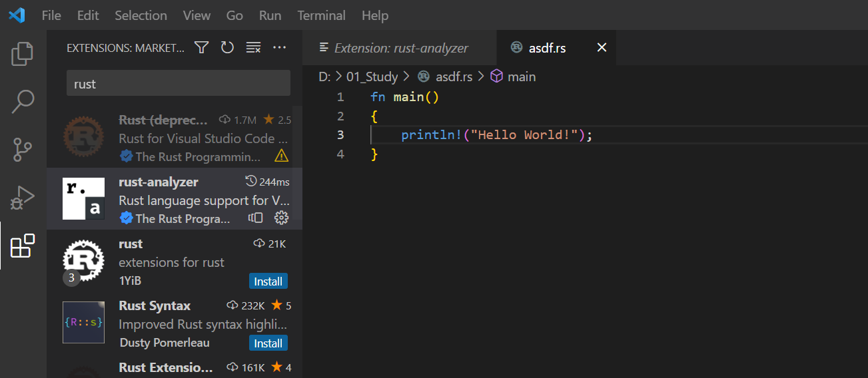Click the 232K download count
This screenshot has height=378, width=868.
click(246, 305)
